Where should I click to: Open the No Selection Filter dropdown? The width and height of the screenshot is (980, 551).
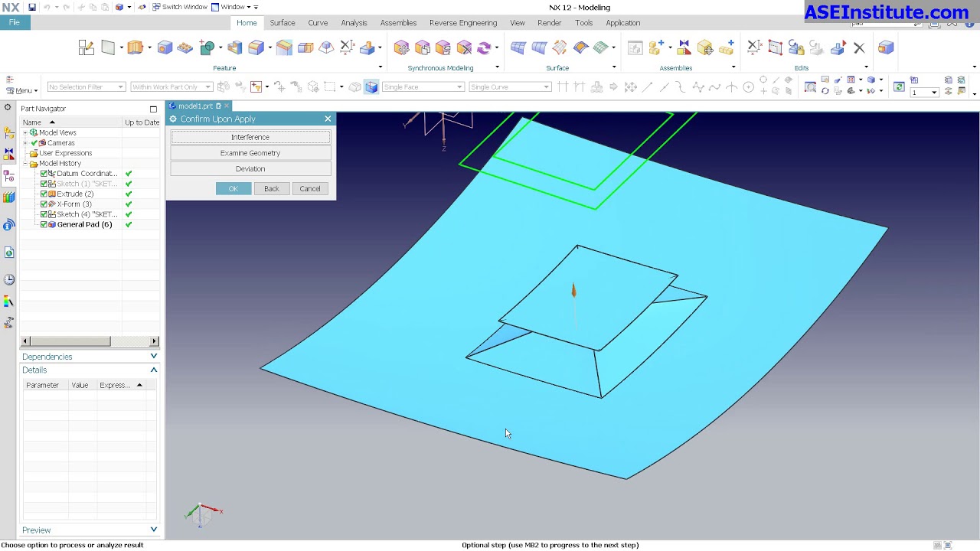(x=86, y=87)
